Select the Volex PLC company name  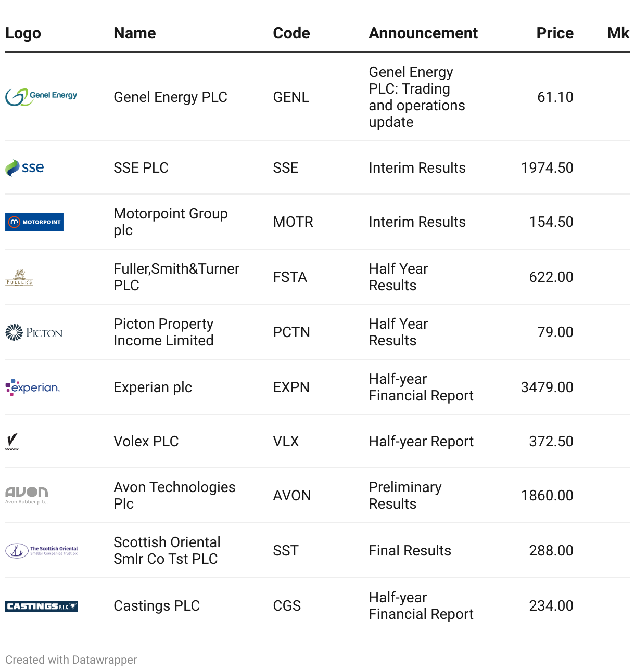pyautogui.click(x=146, y=442)
